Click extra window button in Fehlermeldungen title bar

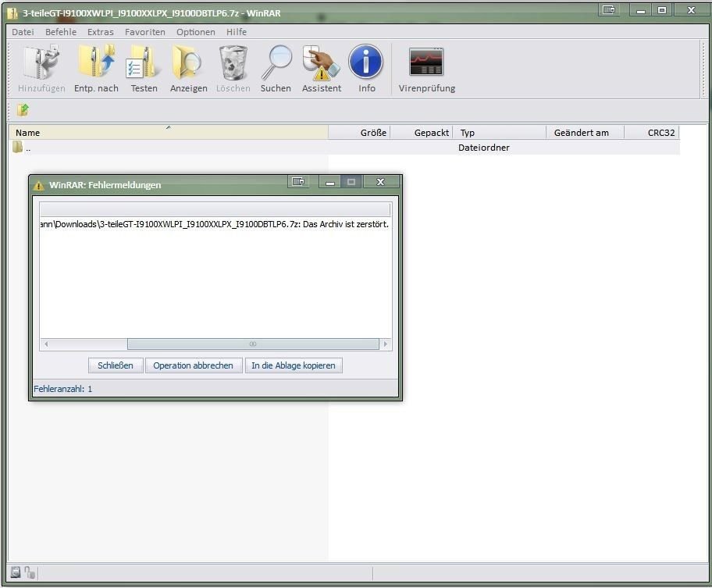coord(298,182)
